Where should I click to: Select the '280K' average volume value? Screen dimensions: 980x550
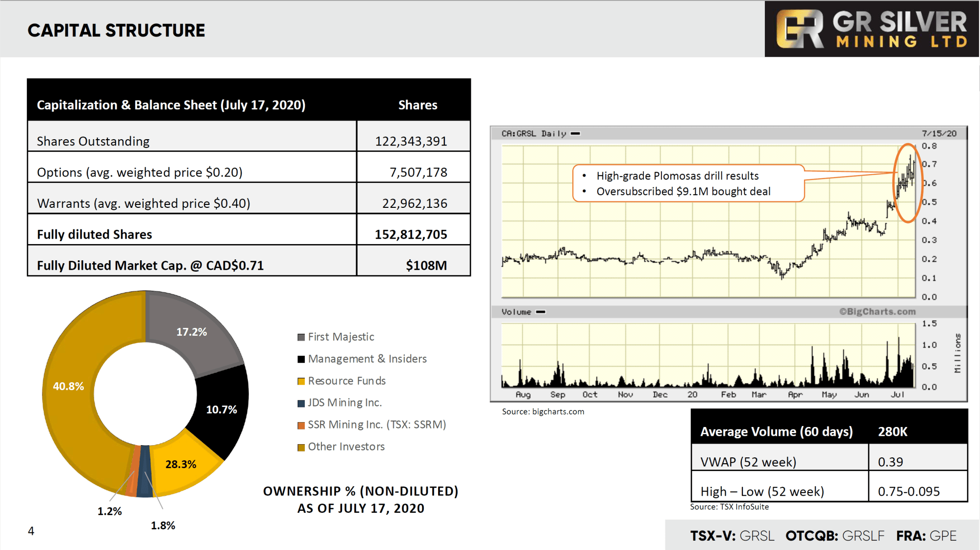(893, 432)
